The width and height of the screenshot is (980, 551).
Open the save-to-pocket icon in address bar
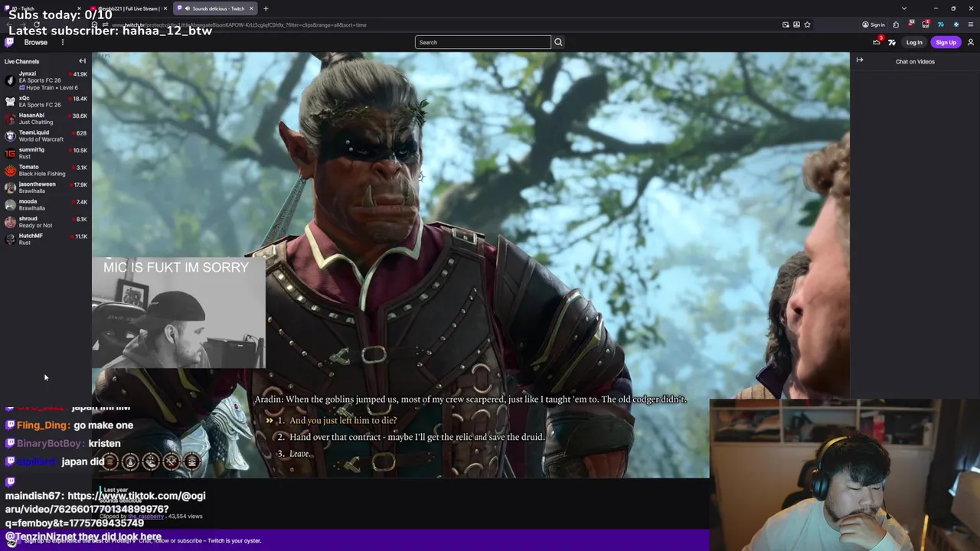tap(796, 24)
